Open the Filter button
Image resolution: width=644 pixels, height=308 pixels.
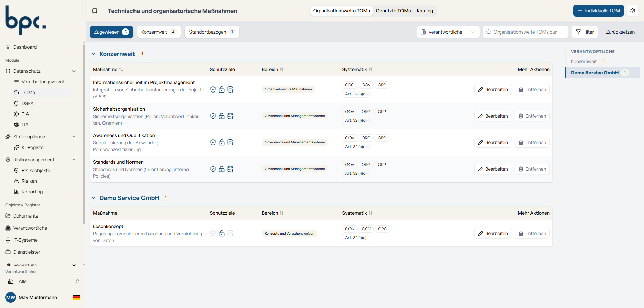pos(585,32)
